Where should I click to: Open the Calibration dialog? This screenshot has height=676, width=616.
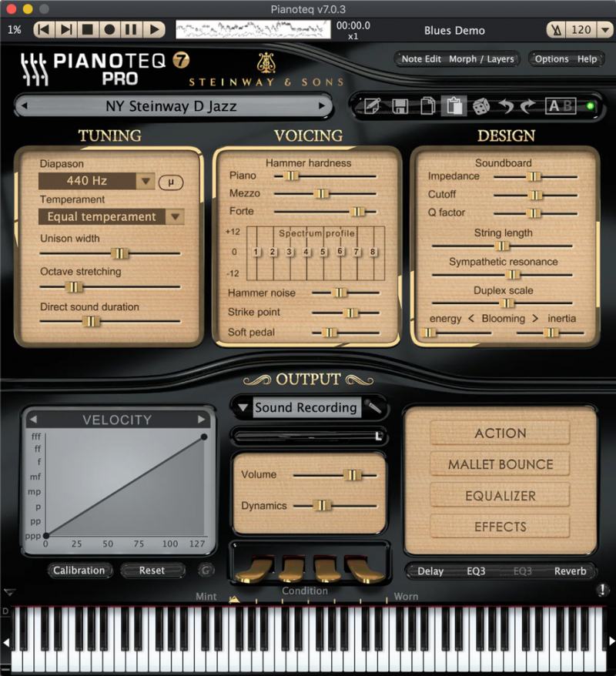click(x=79, y=571)
